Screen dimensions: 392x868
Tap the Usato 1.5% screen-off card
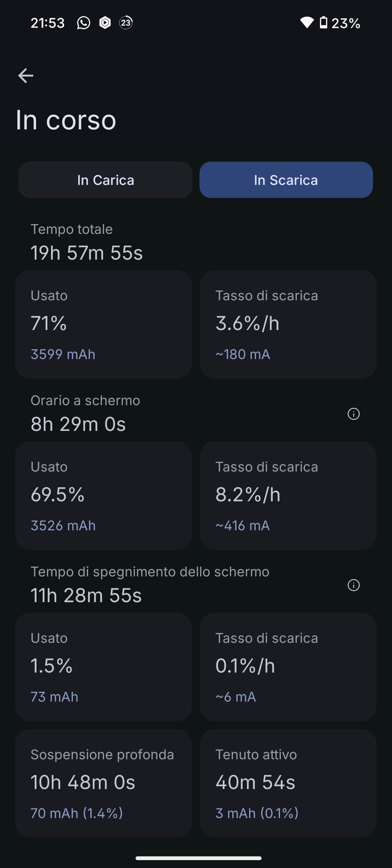(x=103, y=667)
